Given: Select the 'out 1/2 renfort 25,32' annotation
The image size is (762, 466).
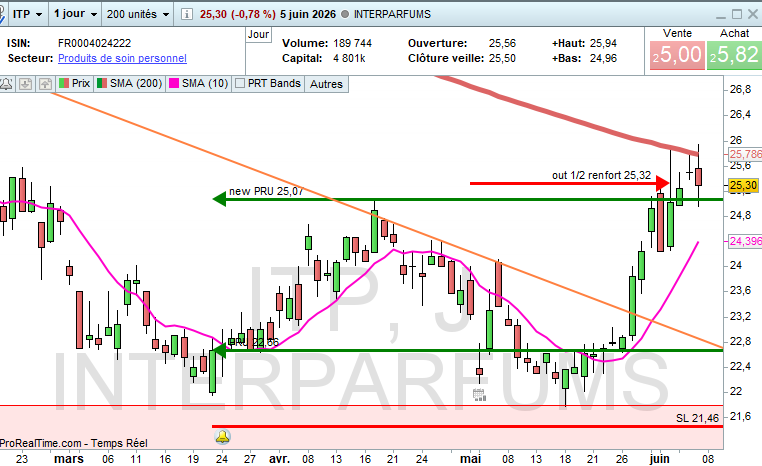Looking at the screenshot, I should (x=601, y=175).
